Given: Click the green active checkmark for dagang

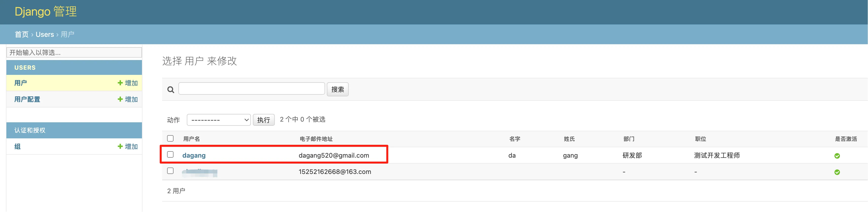Looking at the screenshot, I should 837,156.
